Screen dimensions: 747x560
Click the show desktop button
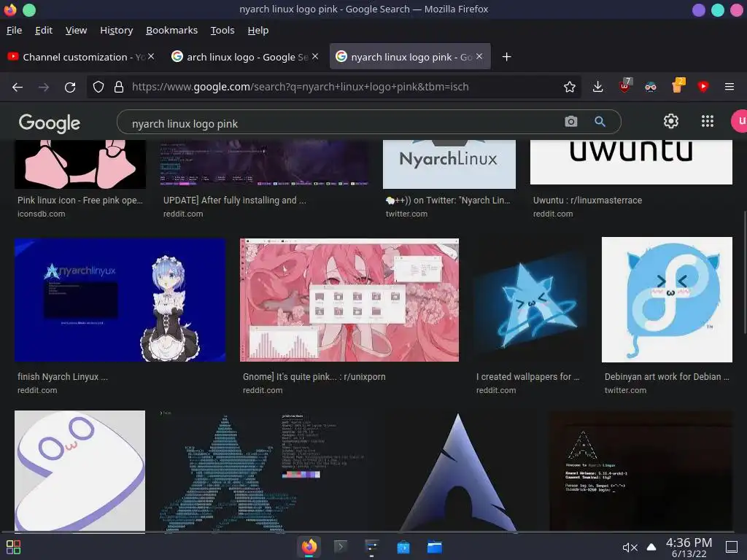coord(731,547)
